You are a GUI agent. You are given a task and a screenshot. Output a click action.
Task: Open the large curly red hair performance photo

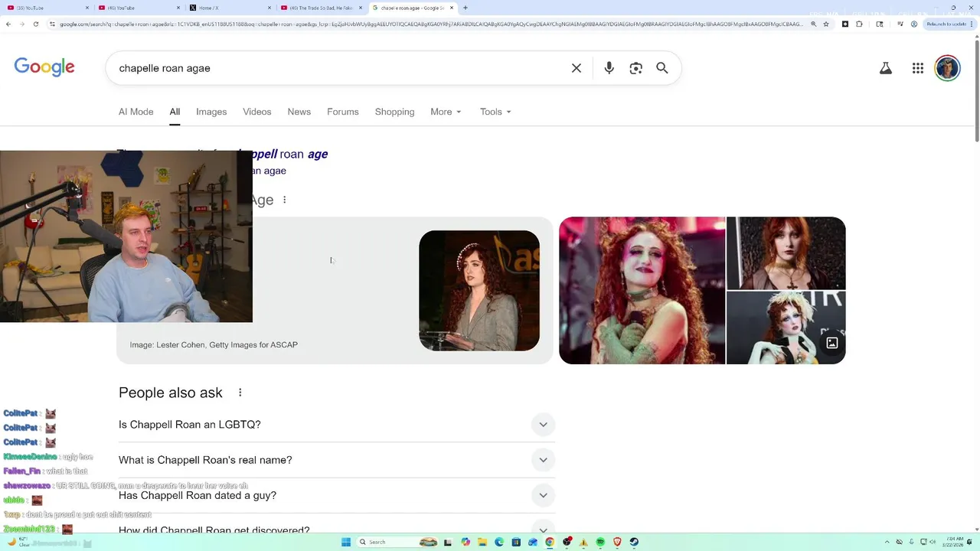[x=642, y=290]
